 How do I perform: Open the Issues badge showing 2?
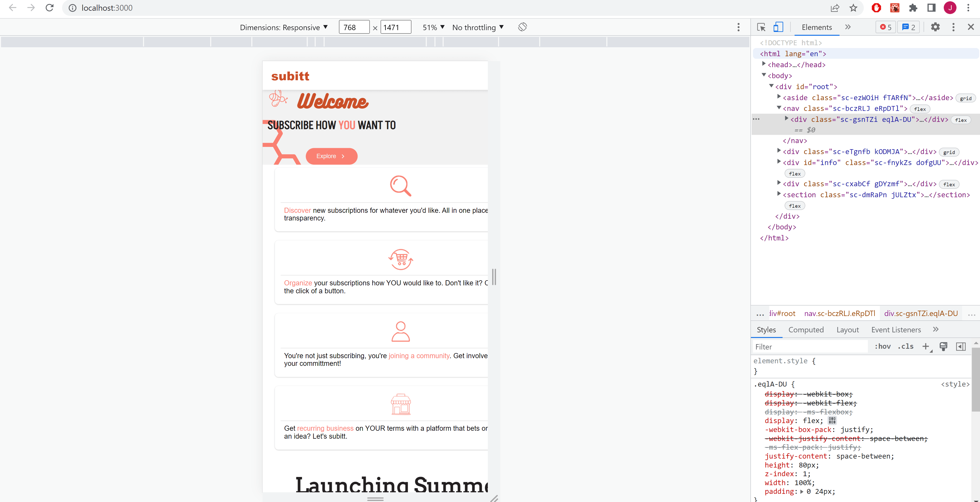908,27
